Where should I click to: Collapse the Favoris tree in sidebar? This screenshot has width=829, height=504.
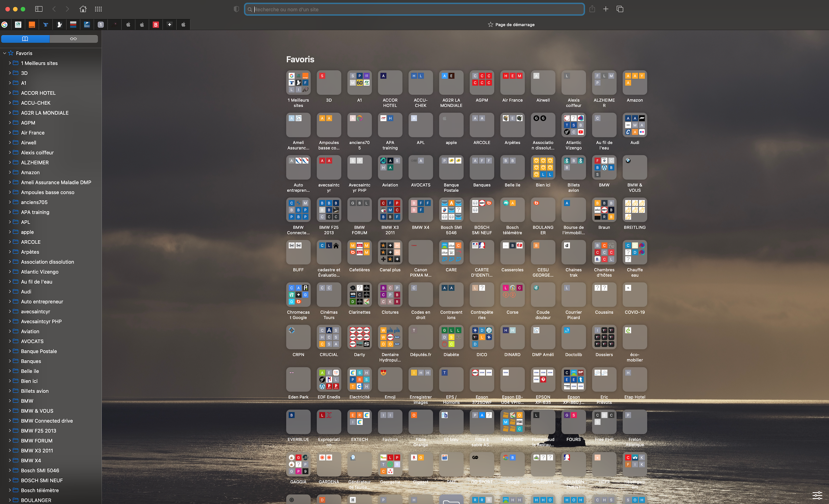click(x=4, y=53)
